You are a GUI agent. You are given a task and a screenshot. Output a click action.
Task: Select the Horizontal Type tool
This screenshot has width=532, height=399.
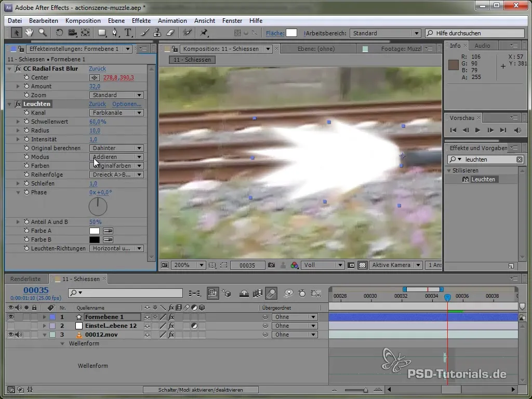pyautogui.click(x=128, y=33)
